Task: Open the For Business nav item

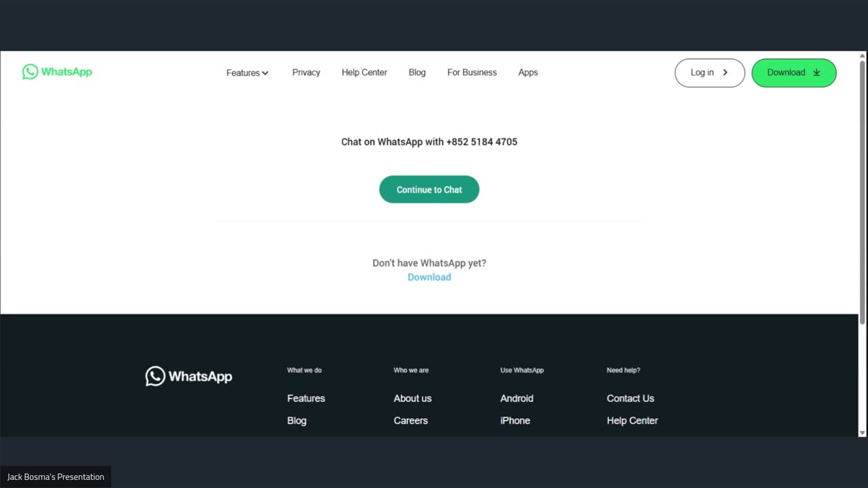Action: (x=472, y=73)
